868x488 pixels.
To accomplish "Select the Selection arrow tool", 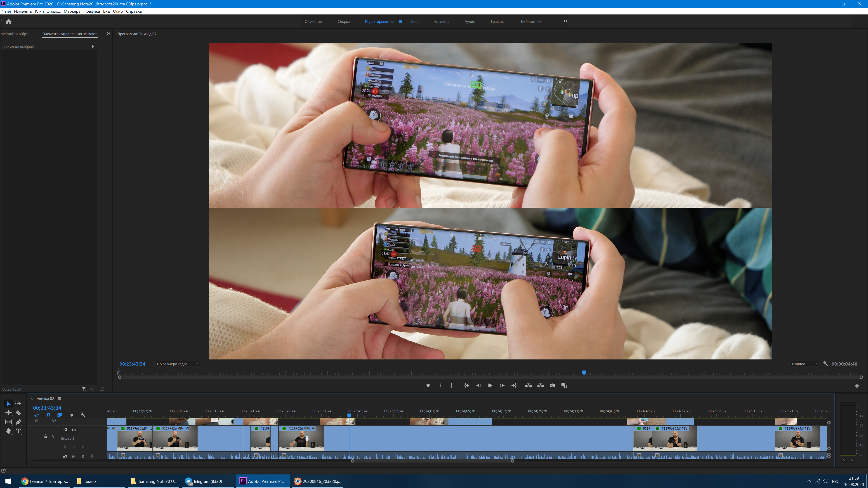I will [8, 404].
